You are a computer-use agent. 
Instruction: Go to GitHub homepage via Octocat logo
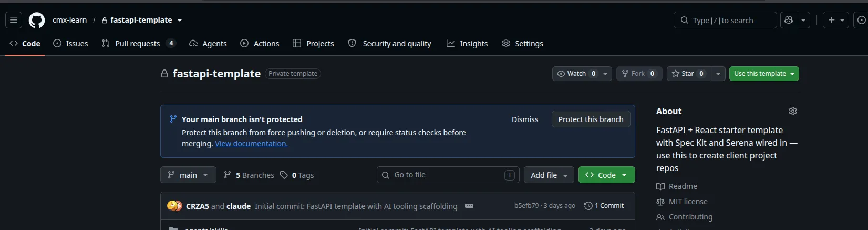click(37, 20)
